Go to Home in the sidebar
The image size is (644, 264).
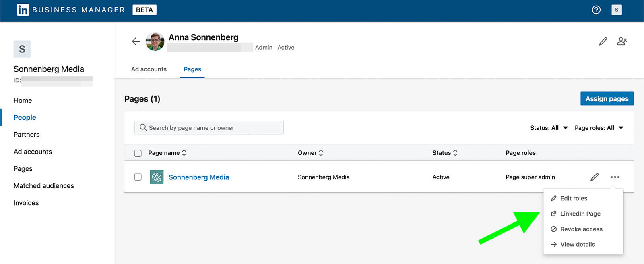[x=23, y=100]
